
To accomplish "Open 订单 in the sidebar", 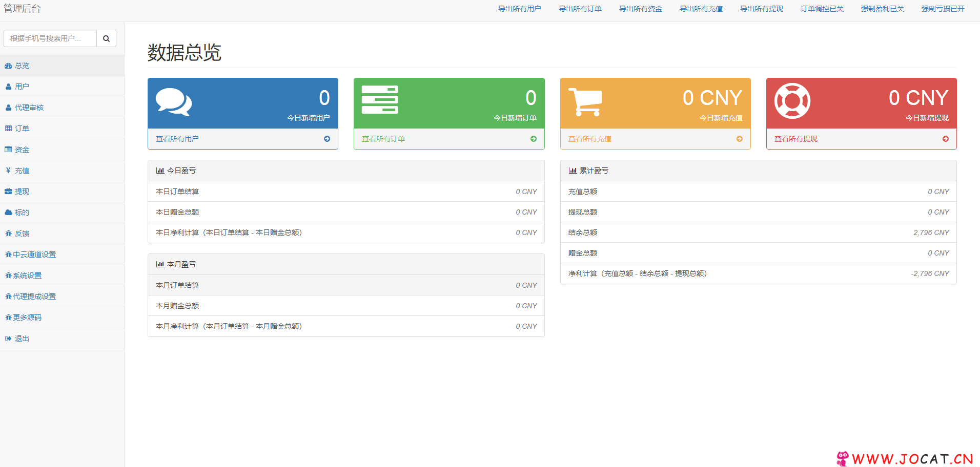I will [x=62, y=129].
